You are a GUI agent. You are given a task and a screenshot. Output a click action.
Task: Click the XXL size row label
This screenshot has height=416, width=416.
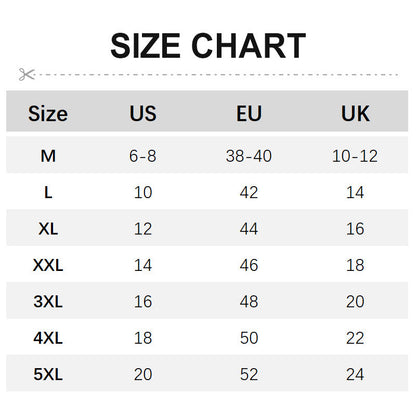point(48,265)
